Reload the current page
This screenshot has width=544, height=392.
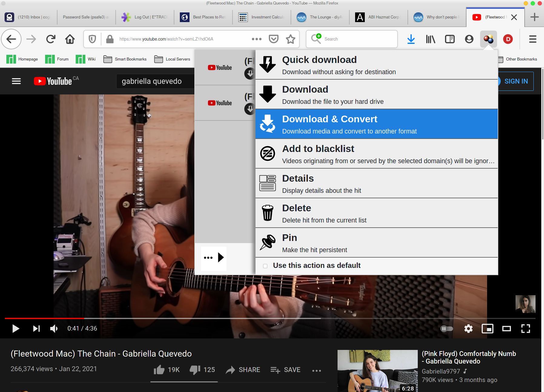[51, 39]
